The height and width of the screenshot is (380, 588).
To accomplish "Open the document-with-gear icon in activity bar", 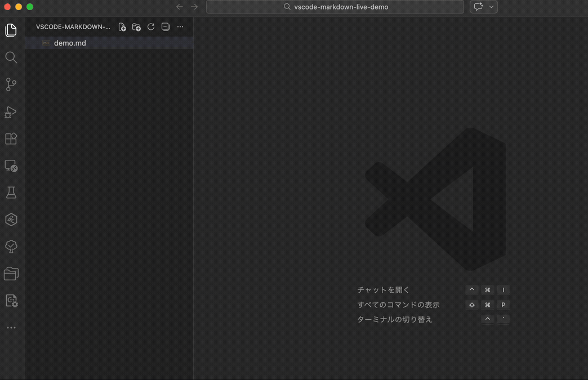I will pyautogui.click(x=11, y=301).
